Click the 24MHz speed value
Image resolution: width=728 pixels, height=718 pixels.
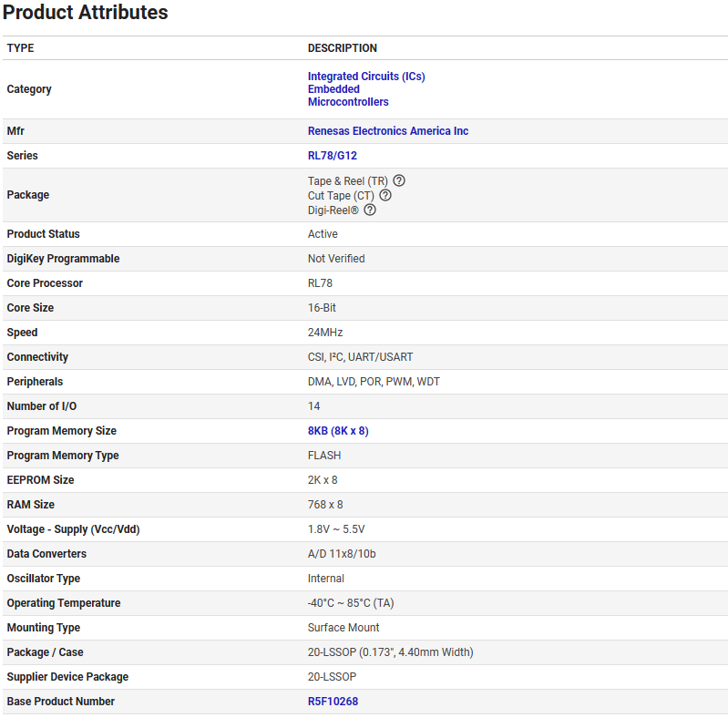pyautogui.click(x=325, y=333)
